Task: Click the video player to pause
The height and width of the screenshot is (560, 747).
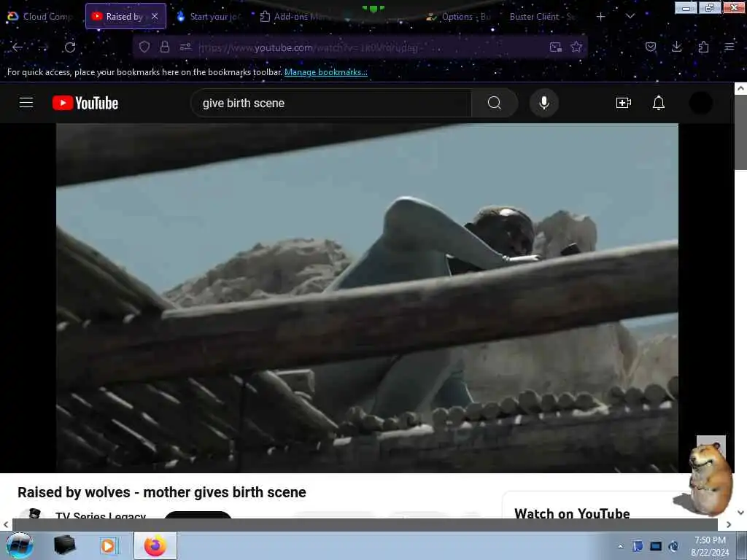Action: (367, 298)
